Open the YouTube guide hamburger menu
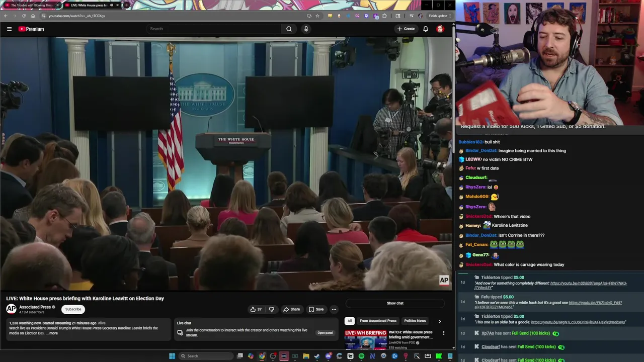 coord(9,29)
